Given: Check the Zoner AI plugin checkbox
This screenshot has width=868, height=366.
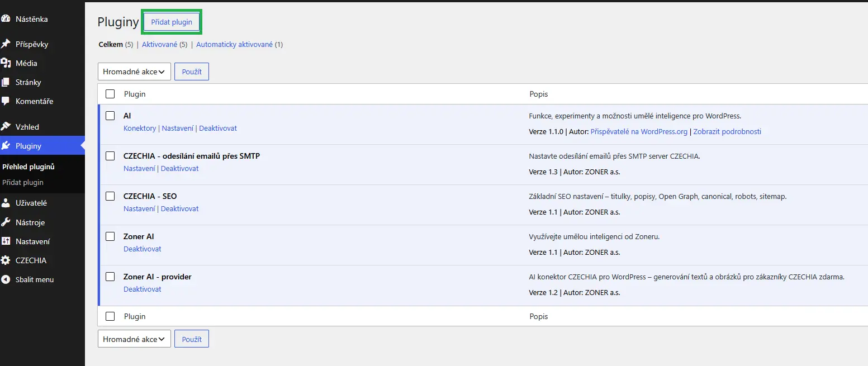Looking at the screenshot, I should coord(110,236).
